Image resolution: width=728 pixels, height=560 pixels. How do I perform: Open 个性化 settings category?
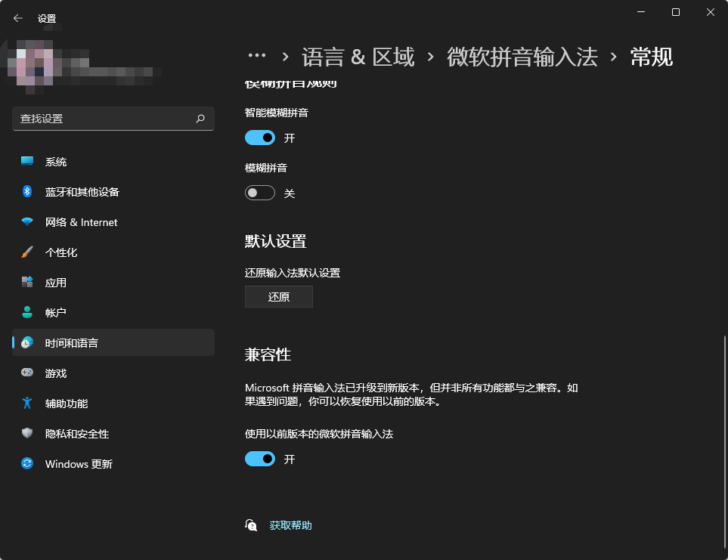point(113,252)
